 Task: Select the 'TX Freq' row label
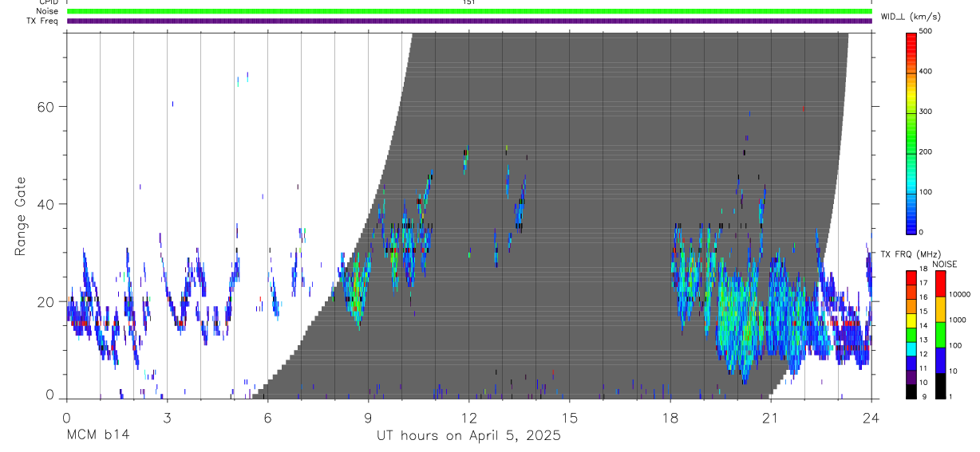click(x=43, y=21)
